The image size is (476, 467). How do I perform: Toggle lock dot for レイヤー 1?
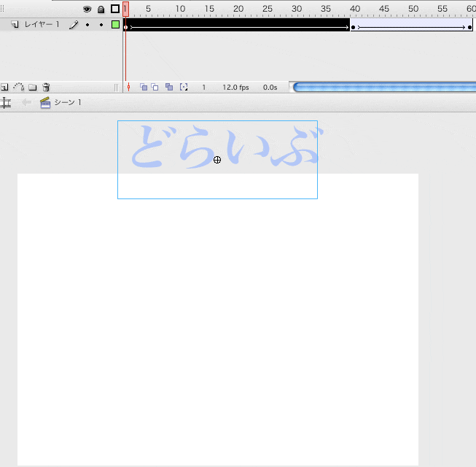[101, 25]
